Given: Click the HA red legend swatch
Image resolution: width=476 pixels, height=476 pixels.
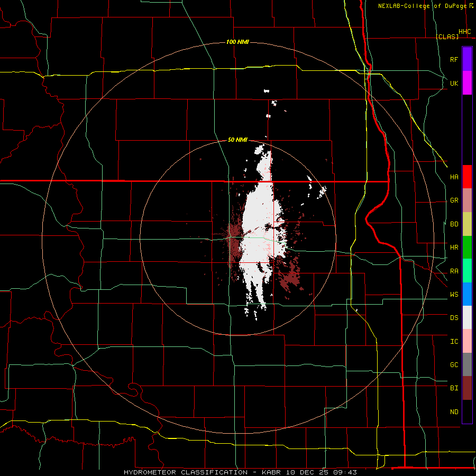Looking at the screenshot, I should pyautogui.click(x=467, y=177).
